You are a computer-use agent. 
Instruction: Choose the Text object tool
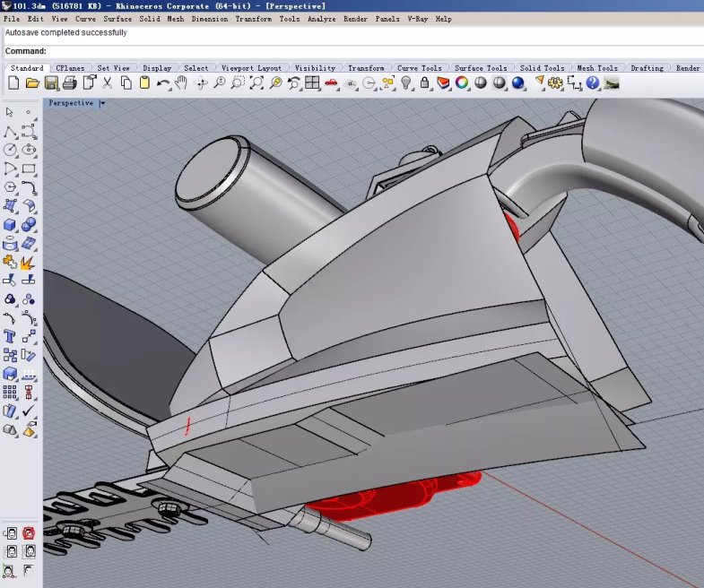pyautogui.click(x=10, y=337)
